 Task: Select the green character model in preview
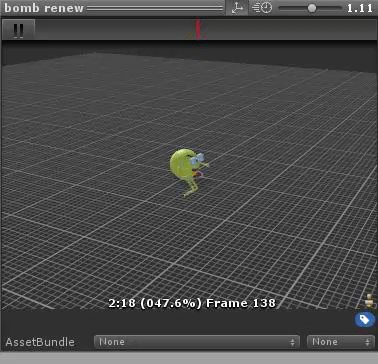tap(188, 172)
